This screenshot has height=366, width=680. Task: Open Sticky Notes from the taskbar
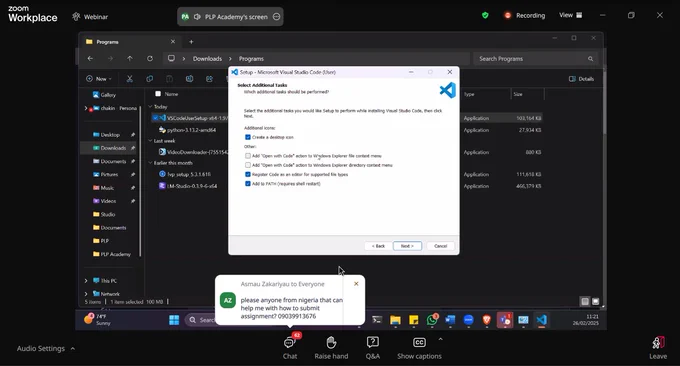[x=413, y=320]
